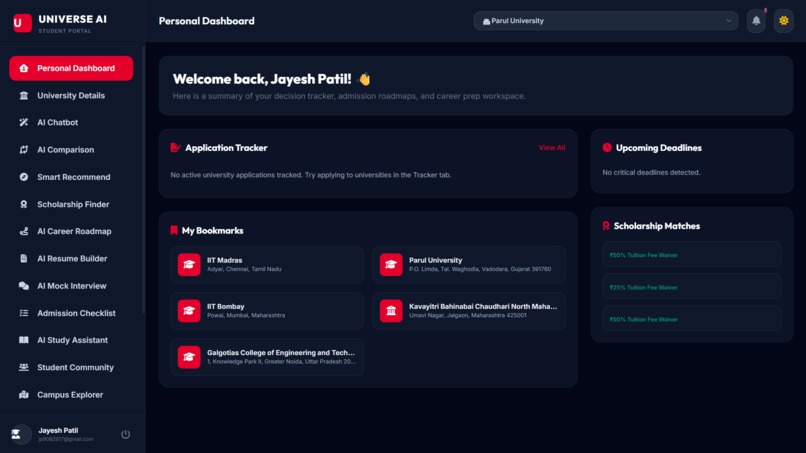This screenshot has width=806, height=453.
Task: Open University Details in the sidebar
Action: [71, 96]
